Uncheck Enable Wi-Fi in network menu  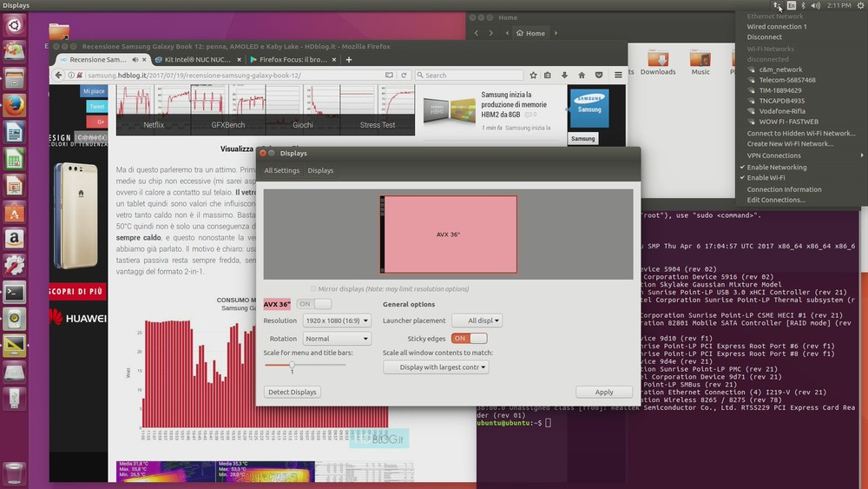(x=766, y=177)
